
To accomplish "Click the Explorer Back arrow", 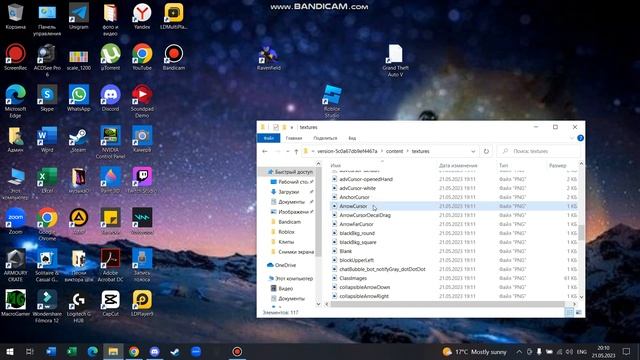I will [x=264, y=151].
